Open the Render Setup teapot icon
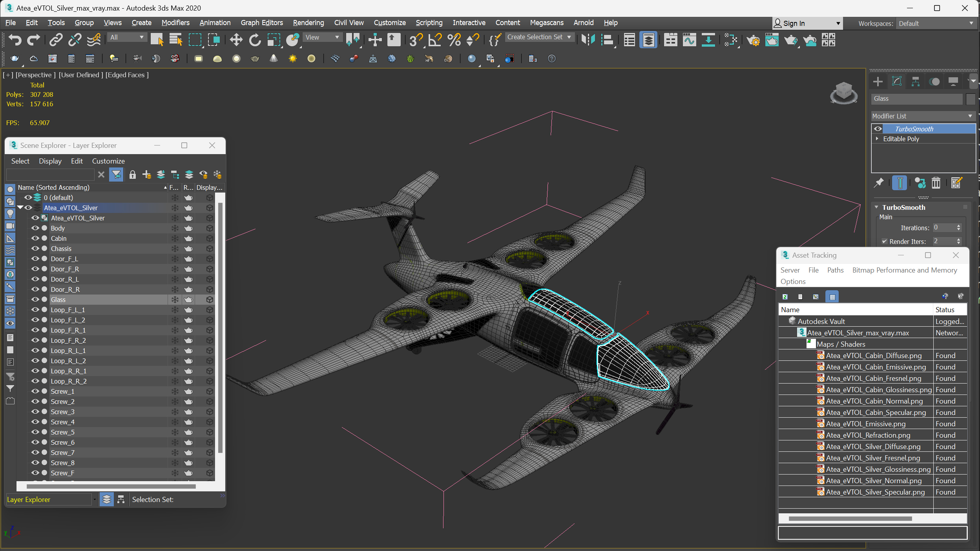This screenshot has height=551, width=980. click(753, 40)
